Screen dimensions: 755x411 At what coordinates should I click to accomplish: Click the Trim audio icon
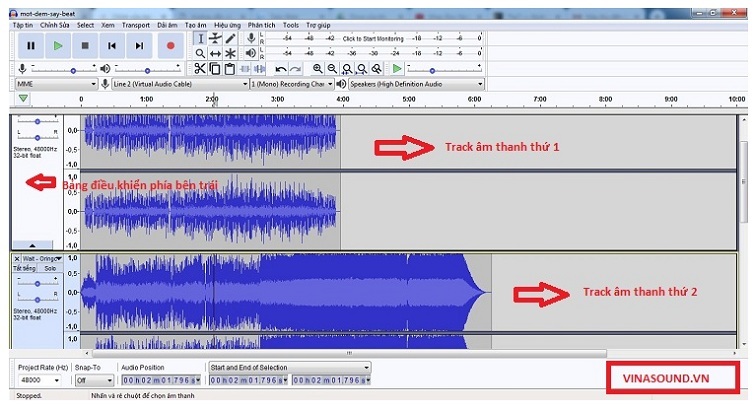245,69
